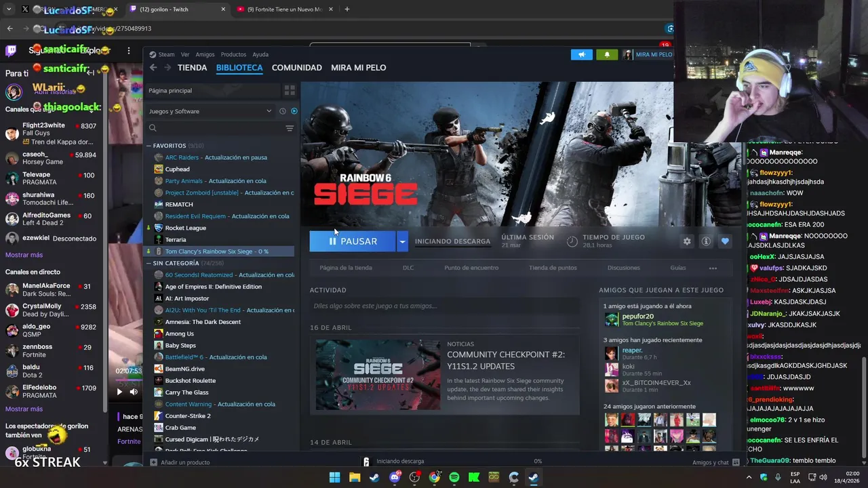Screen dimensions: 868x488
Task: Open the Discusiones link
Action: pyautogui.click(x=624, y=268)
